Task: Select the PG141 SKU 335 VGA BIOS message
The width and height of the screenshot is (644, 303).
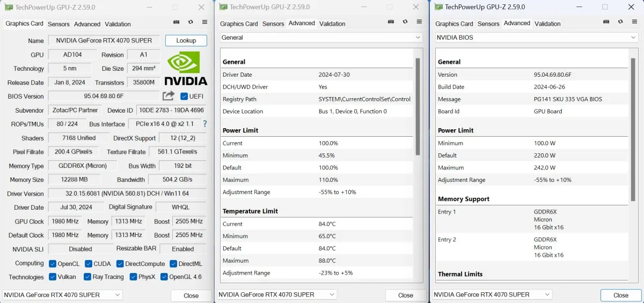Action: [x=568, y=99]
